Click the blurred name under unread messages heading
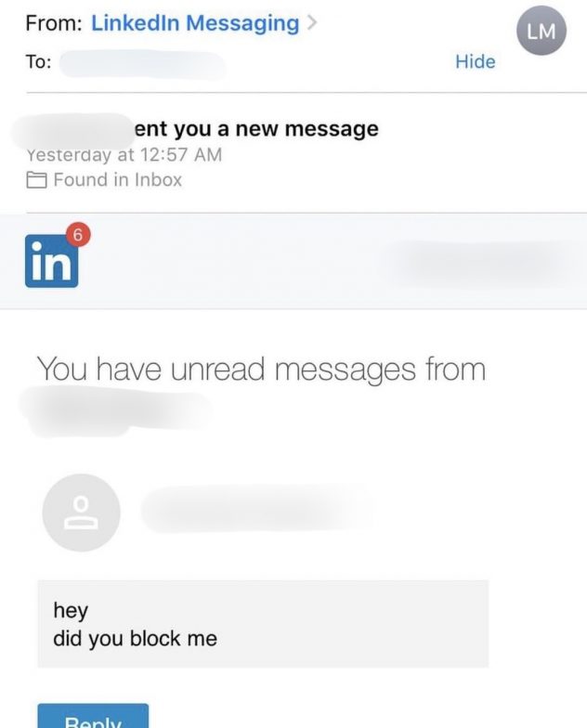 click(116, 410)
